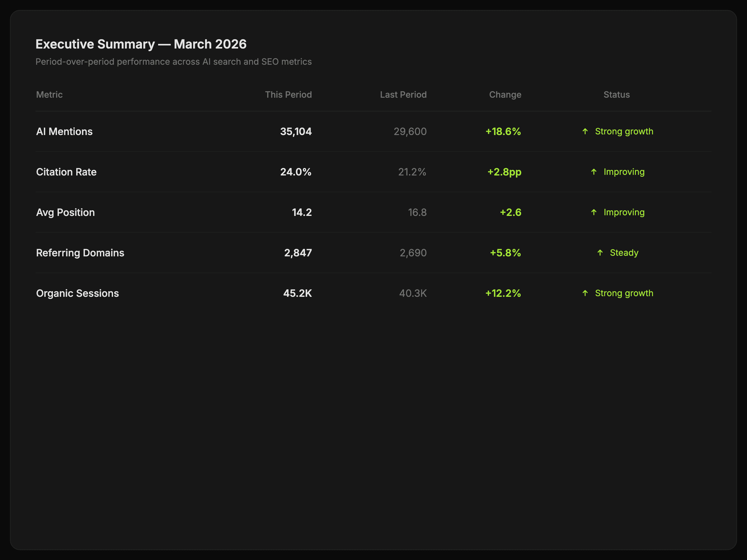The height and width of the screenshot is (560, 747).
Task: Click the Status column header
Action: pos(616,95)
